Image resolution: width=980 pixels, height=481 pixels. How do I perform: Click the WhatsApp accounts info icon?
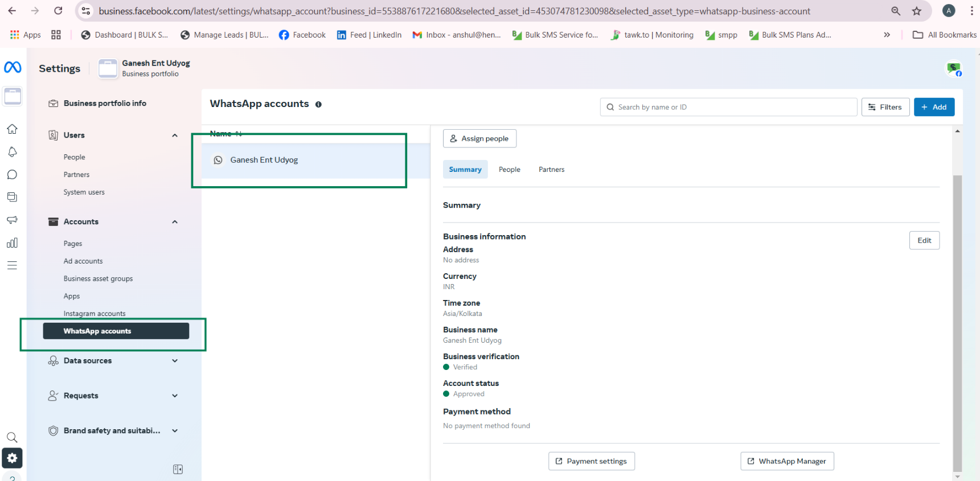click(x=318, y=104)
